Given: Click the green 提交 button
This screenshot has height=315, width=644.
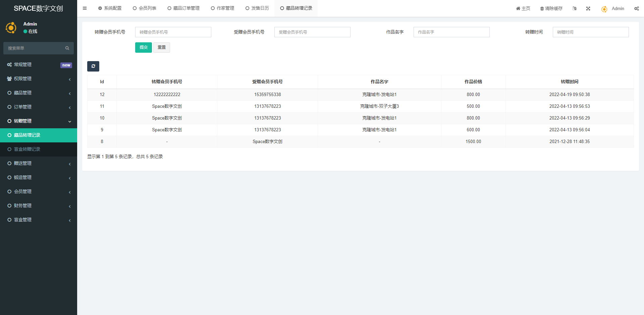Looking at the screenshot, I should point(143,47).
